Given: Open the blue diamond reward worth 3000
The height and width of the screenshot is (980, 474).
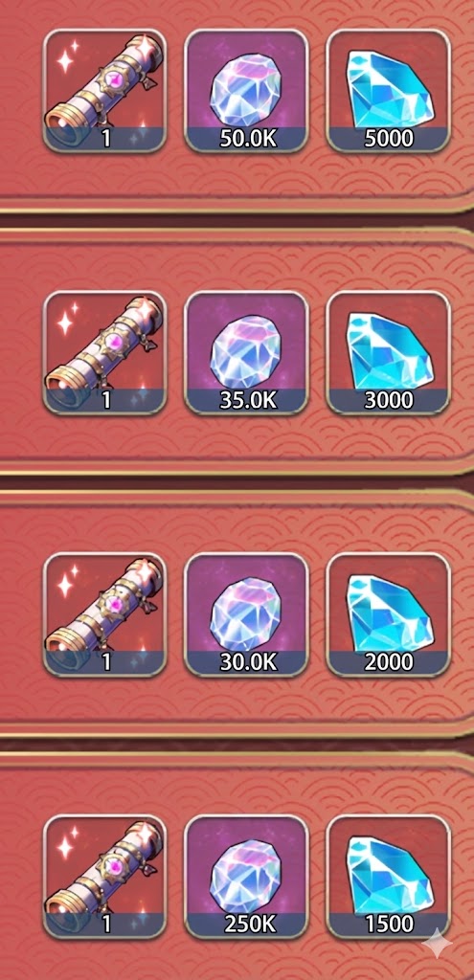Looking at the screenshot, I should pos(389,352).
